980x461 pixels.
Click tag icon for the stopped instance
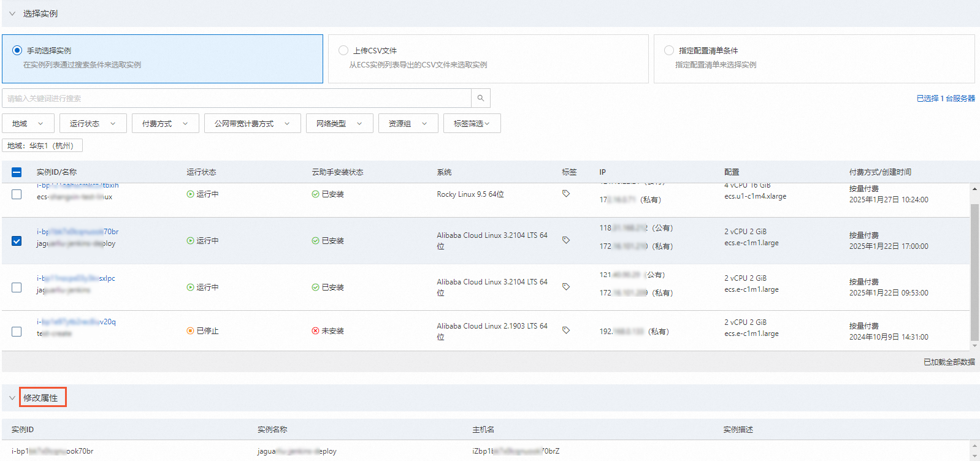(566, 330)
